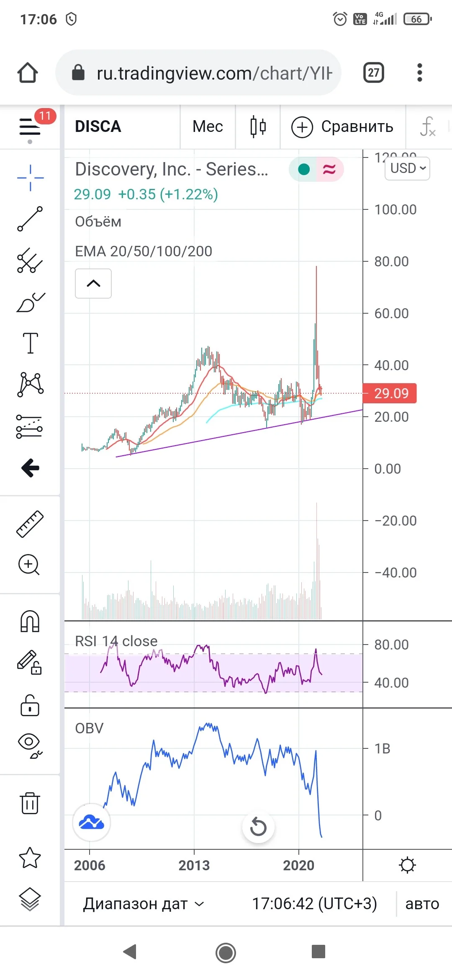Toggle stay-in-drawing-mode pencil lock
Image resolution: width=452 pixels, height=980 pixels.
coord(29,663)
